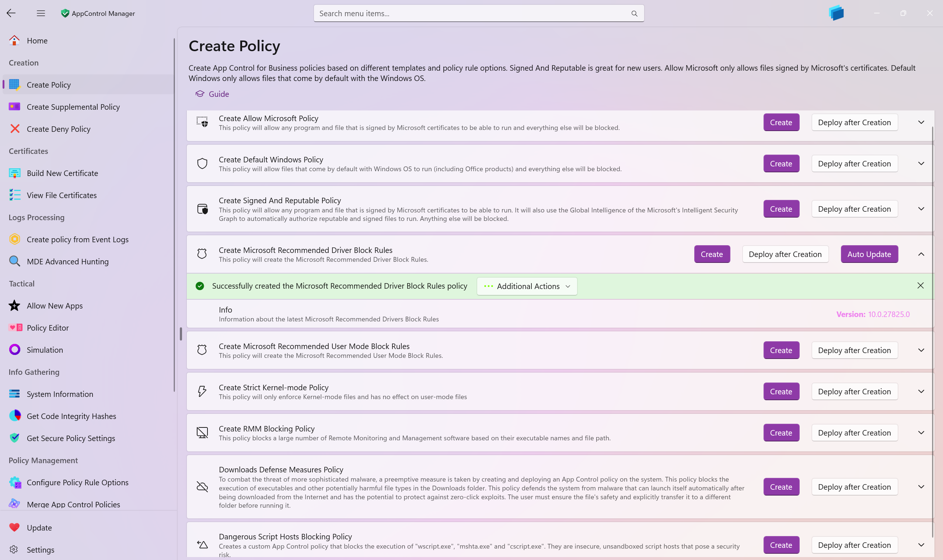Open the System Information menu item
943x560 pixels.
[x=60, y=394]
